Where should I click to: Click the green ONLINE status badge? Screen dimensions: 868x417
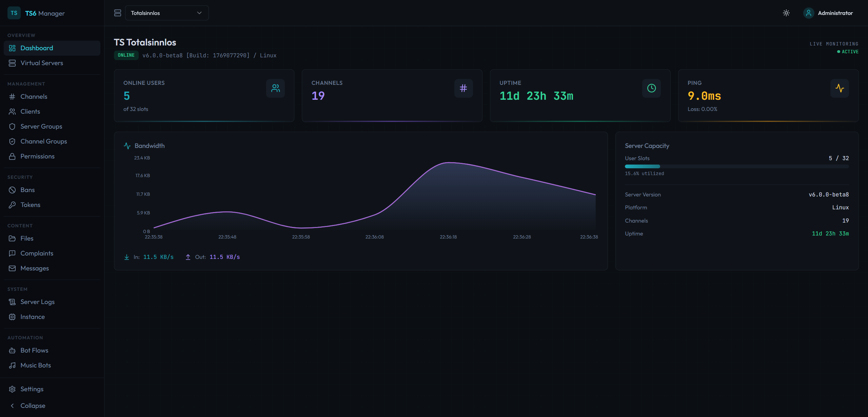click(126, 55)
